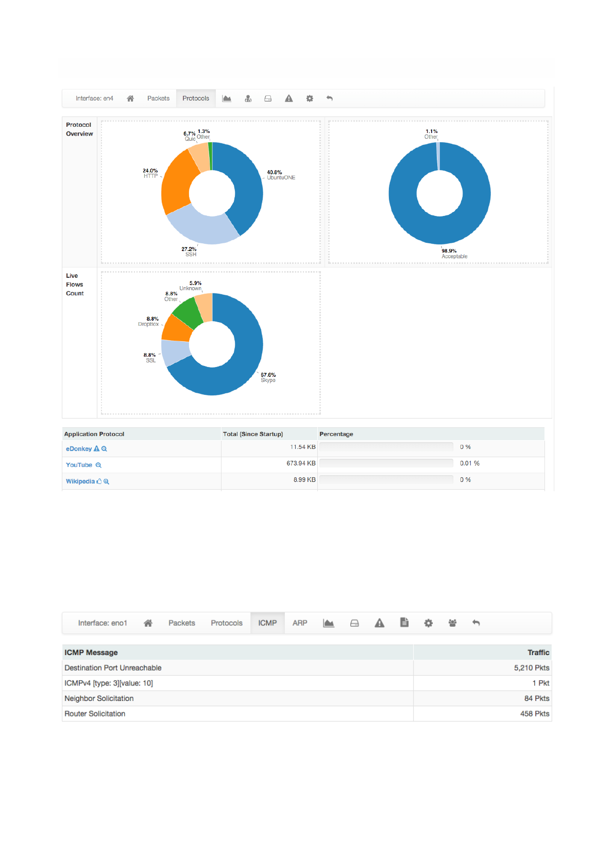Click the magnifier icon next to eDonkey

(104, 449)
